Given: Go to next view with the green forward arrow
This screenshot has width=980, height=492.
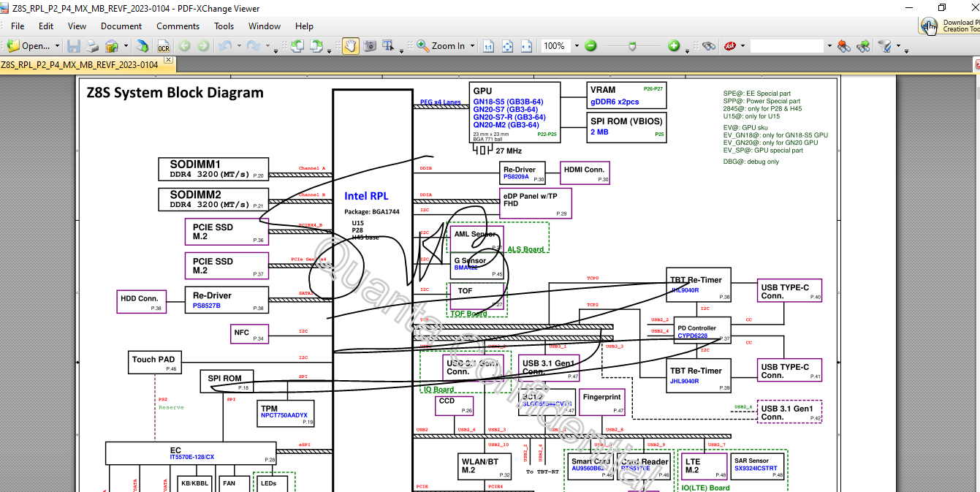Looking at the screenshot, I should (203, 46).
